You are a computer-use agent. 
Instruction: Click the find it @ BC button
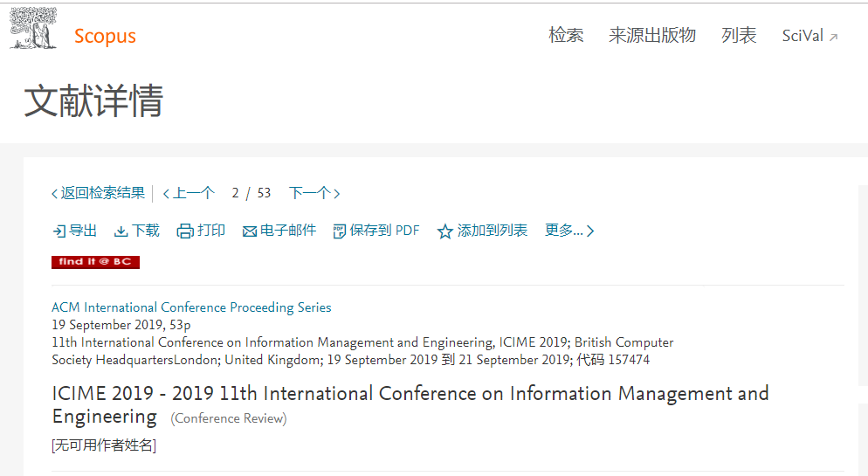point(95,262)
